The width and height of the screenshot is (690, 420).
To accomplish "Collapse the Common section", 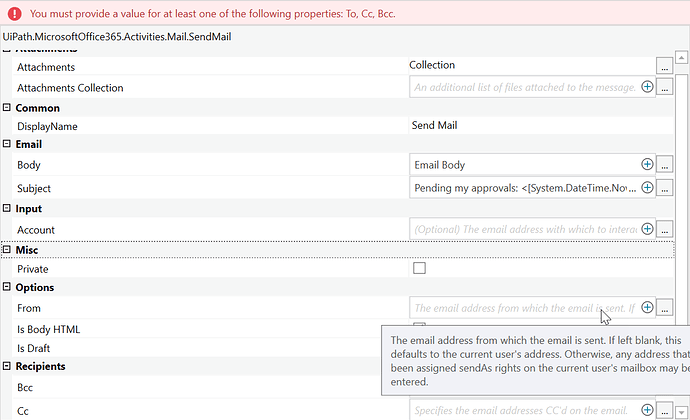I will pyautogui.click(x=8, y=108).
